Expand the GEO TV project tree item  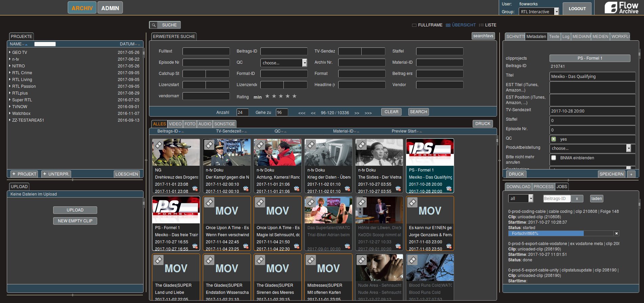coord(10,53)
